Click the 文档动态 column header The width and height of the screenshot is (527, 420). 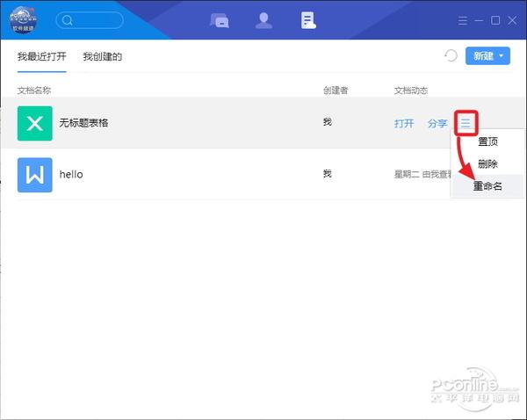click(411, 91)
